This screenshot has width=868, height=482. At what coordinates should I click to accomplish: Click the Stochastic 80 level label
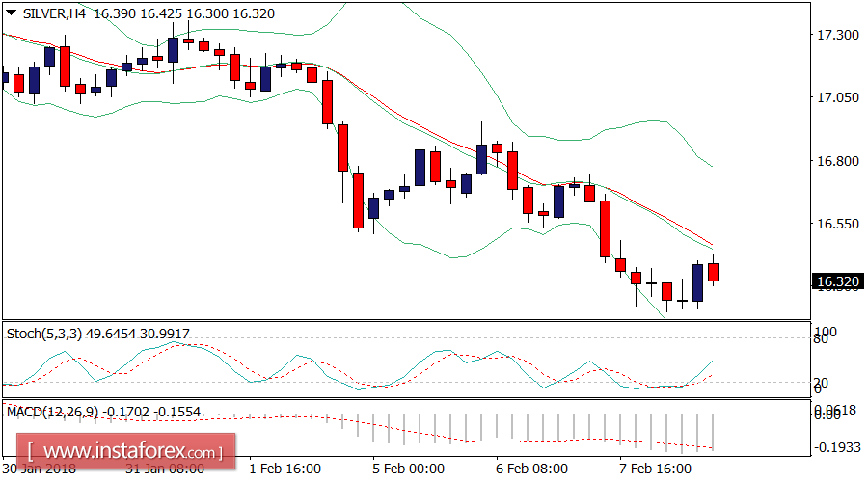coord(822,339)
